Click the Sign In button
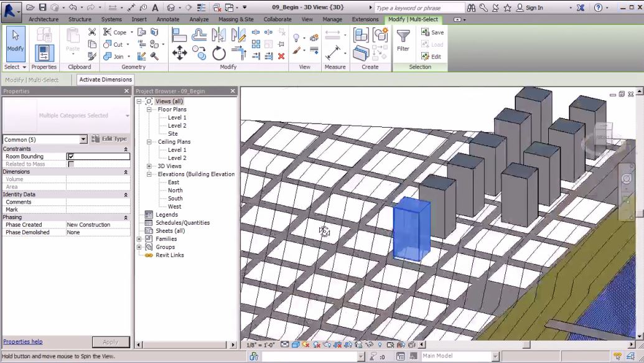This screenshot has height=363, width=644. coord(530,7)
